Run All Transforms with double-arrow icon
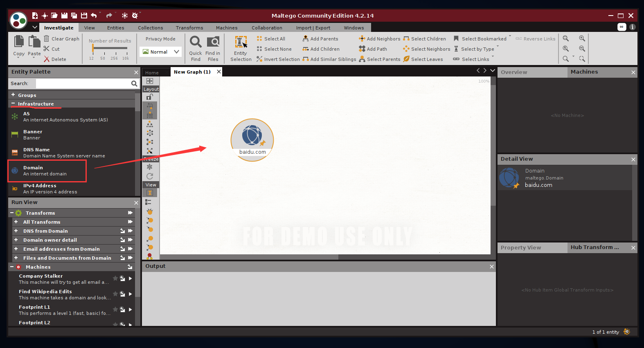644x348 pixels. click(x=130, y=222)
